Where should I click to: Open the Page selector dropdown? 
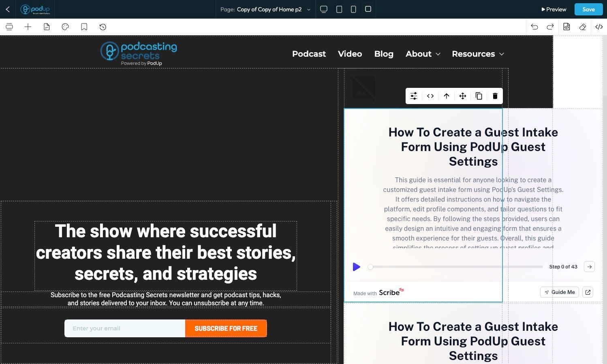(265, 9)
